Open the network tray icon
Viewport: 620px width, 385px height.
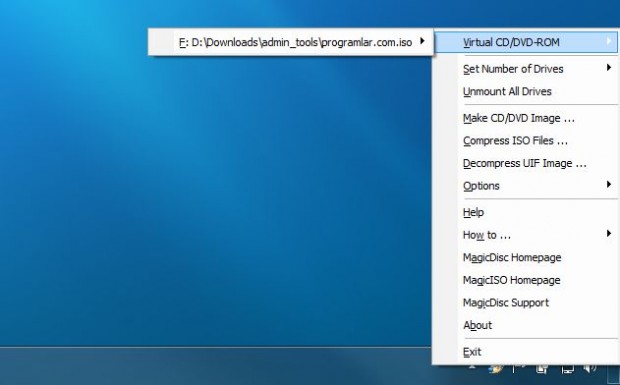coord(568,369)
